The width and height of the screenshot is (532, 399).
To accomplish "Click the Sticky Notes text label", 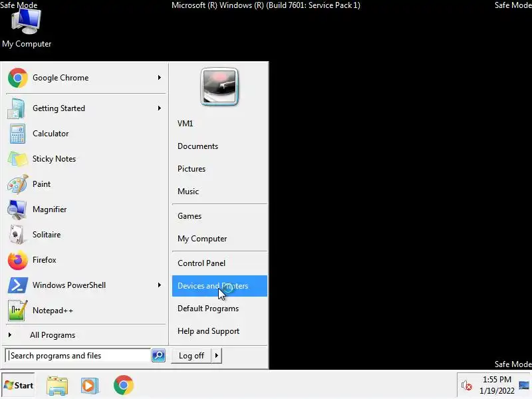I will pos(54,159).
